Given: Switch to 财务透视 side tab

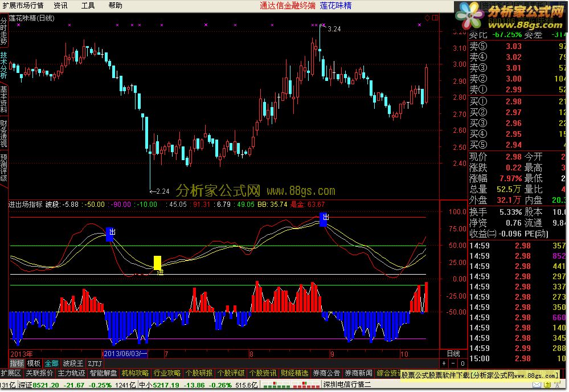Looking at the screenshot, I should tap(3, 133).
